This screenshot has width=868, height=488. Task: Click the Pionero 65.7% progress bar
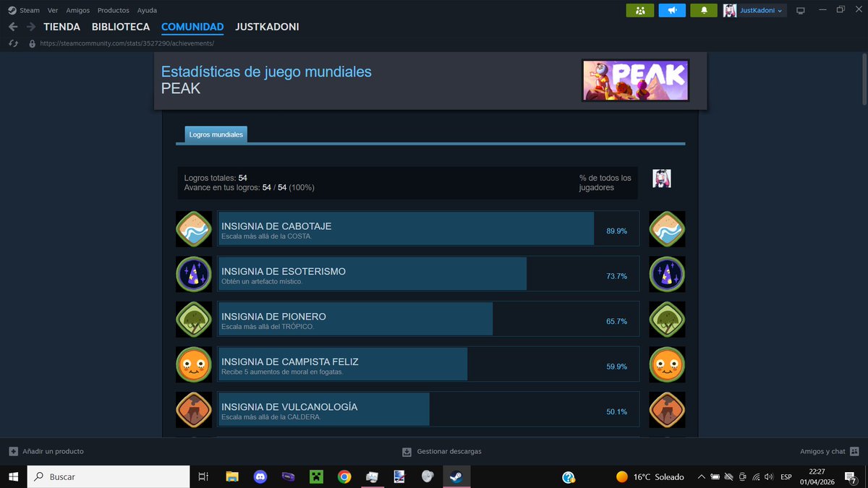click(x=428, y=320)
